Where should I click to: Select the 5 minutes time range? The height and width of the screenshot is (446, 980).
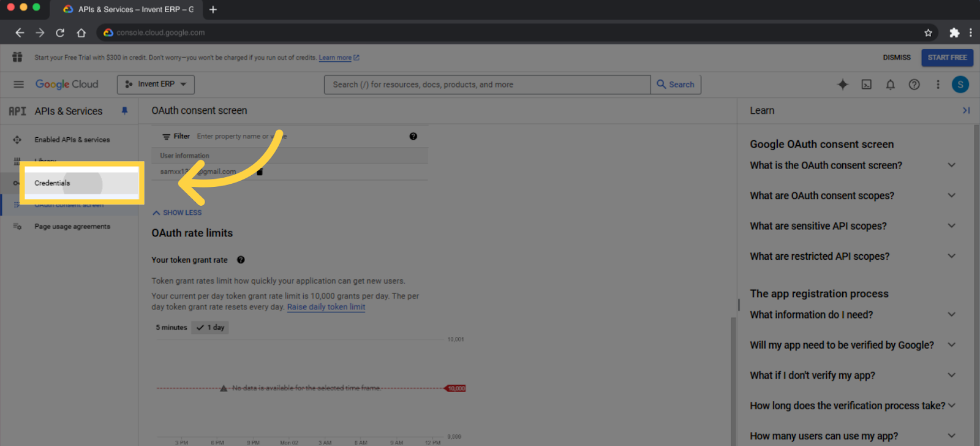171,328
